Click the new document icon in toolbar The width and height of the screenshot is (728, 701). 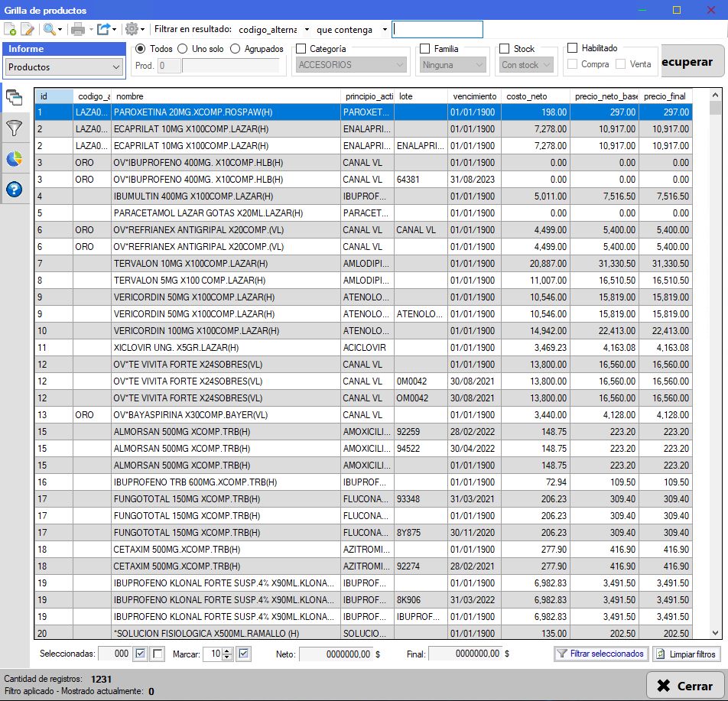click(10, 29)
